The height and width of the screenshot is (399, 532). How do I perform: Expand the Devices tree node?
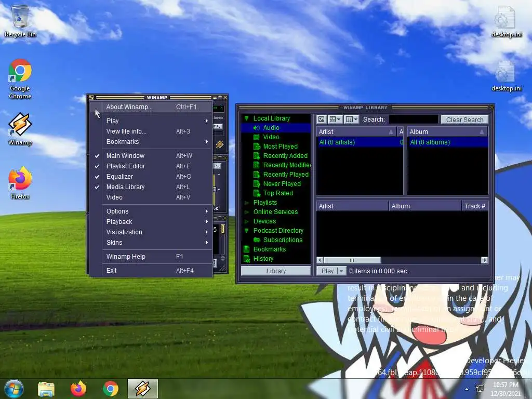pyautogui.click(x=247, y=221)
